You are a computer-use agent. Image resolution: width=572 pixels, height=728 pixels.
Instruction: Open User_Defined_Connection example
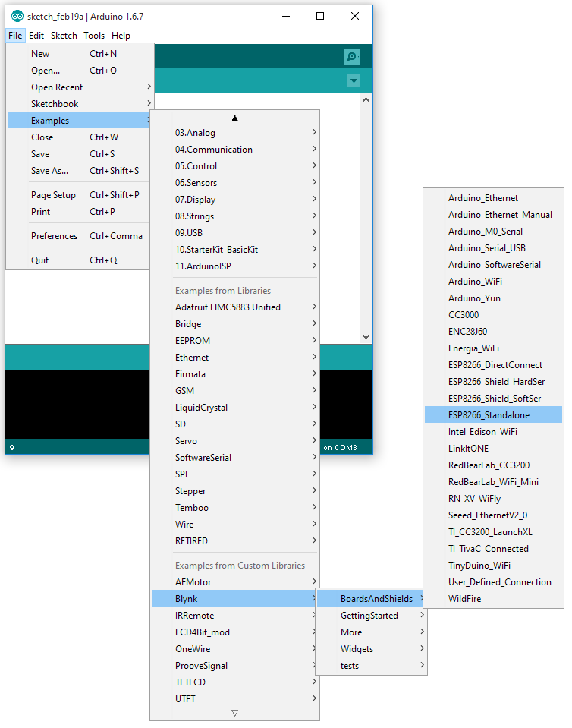click(x=494, y=582)
